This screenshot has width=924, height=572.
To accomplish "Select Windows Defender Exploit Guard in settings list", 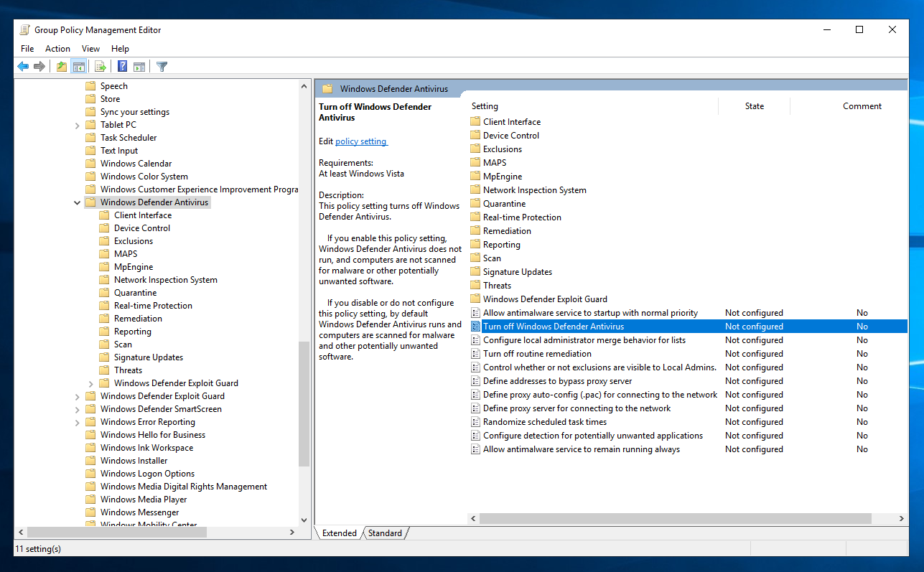I will click(x=545, y=299).
